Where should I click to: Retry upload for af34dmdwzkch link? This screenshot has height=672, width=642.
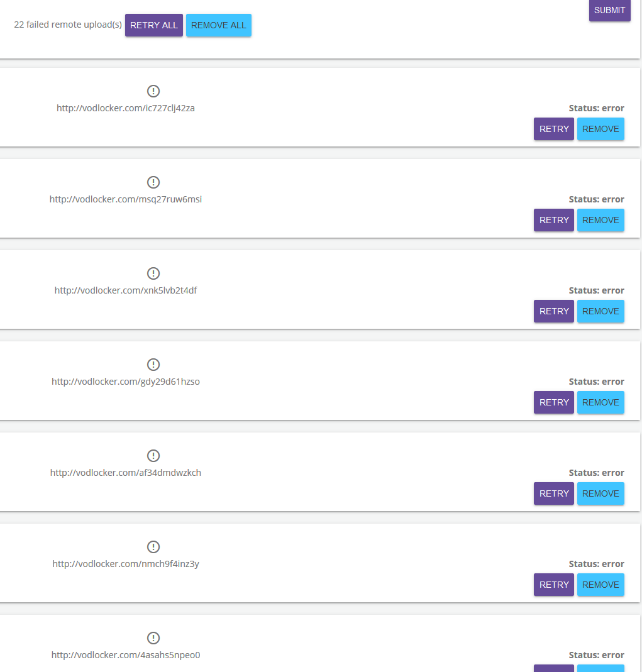554,493
